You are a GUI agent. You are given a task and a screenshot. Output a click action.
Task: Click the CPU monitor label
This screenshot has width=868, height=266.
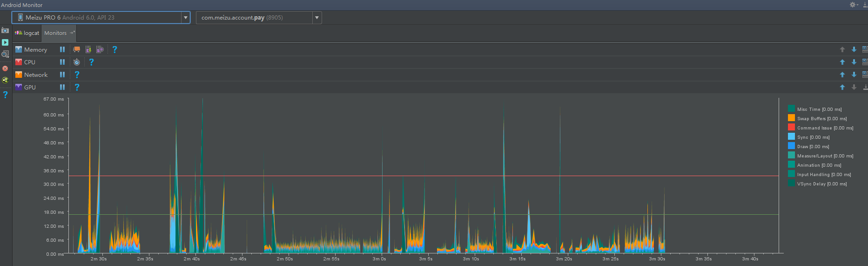(30, 62)
